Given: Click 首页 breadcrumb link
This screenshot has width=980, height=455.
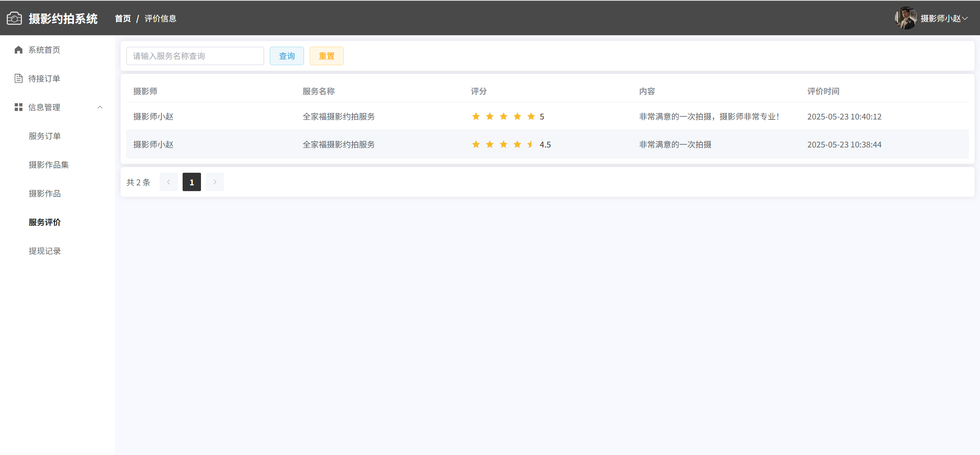Looking at the screenshot, I should (123, 18).
